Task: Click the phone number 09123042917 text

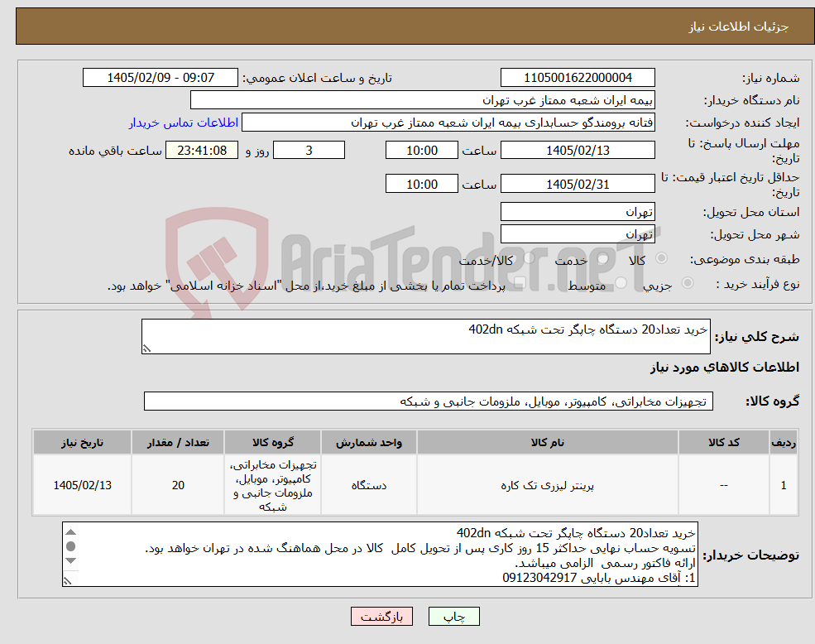Action: (539, 578)
